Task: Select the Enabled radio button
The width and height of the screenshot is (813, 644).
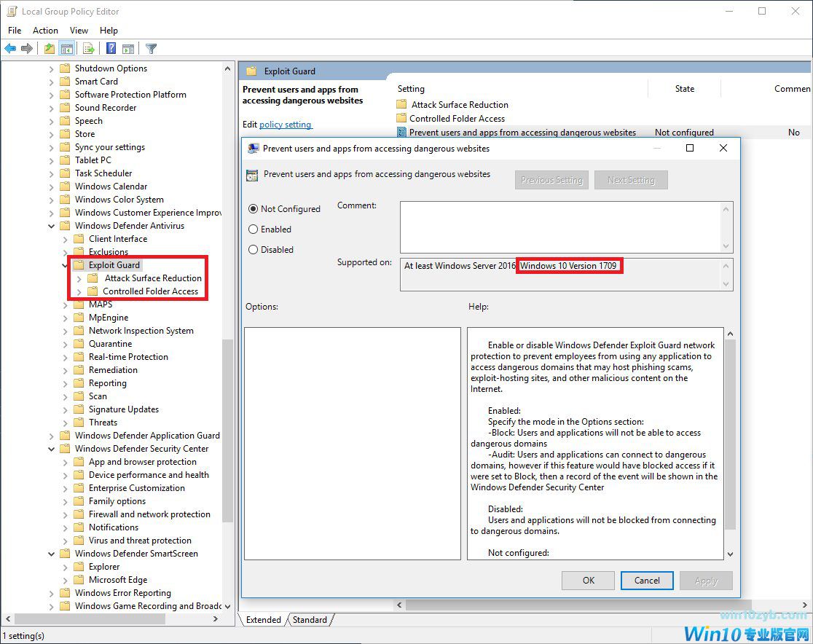Action: pyautogui.click(x=254, y=229)
